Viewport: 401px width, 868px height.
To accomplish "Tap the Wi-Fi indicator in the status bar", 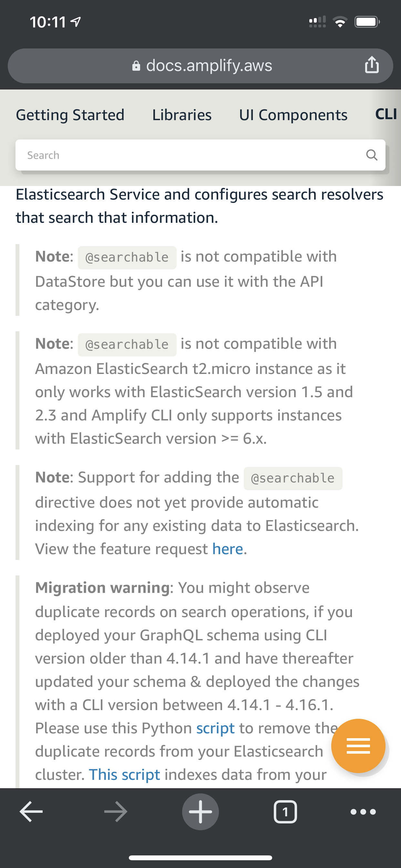I will point(340,22).
